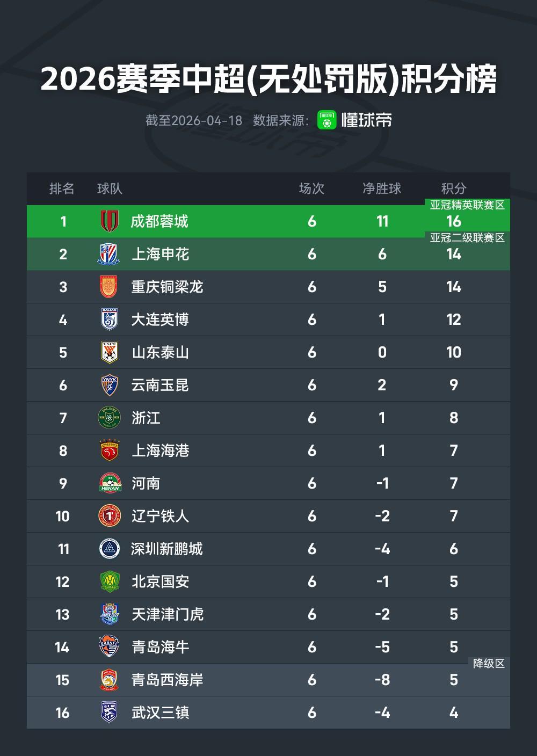This screenshot has height=756, width=537.
Task: Click the 北京国安 green badge
Action: click(109, 581)
